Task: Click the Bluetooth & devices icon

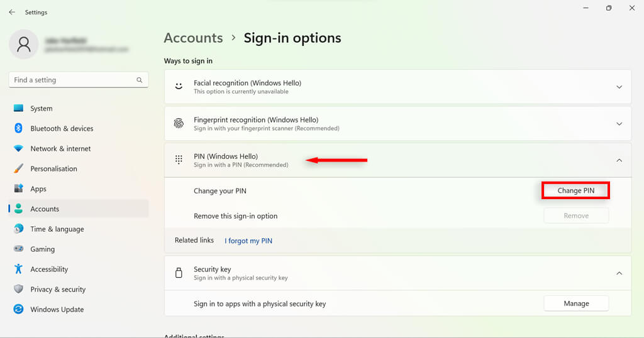Action: [18, 128]
